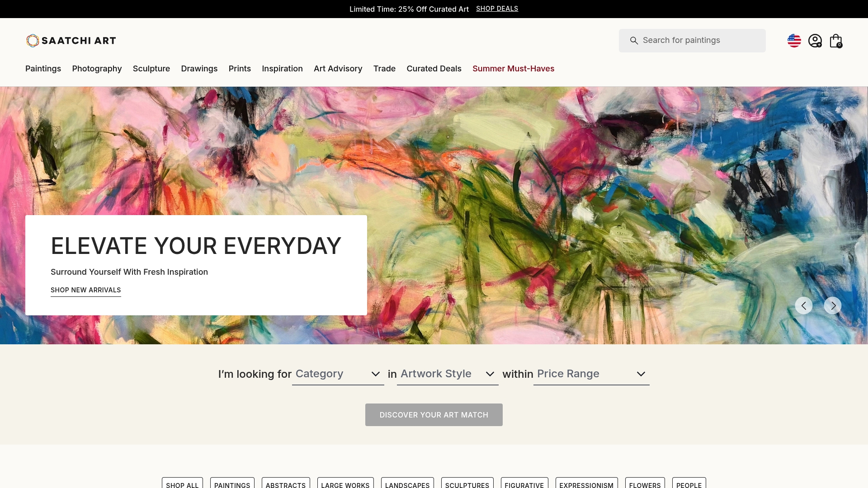The image size is (868, 488).
Task: Go to previous hero slide
Action: tap(804, 305)
